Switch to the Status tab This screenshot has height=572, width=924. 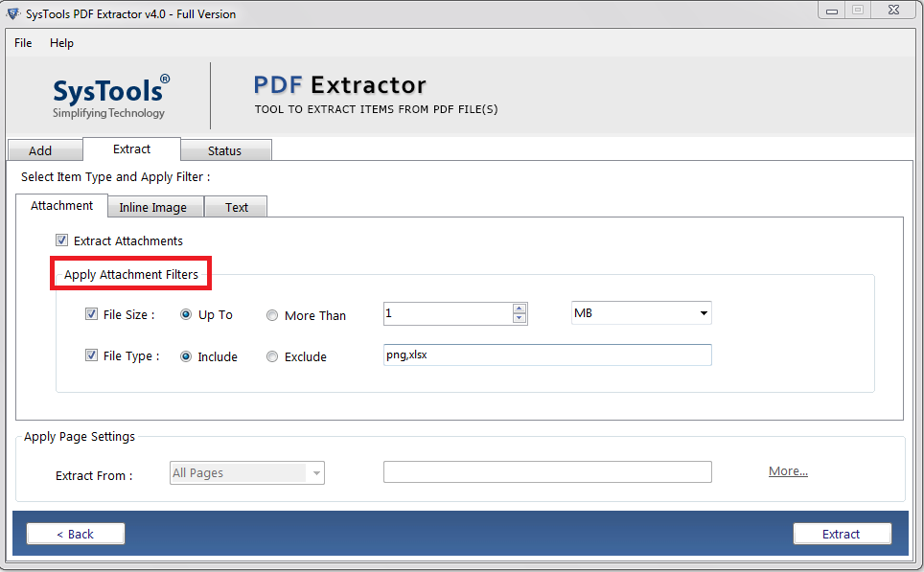point(226,150)
